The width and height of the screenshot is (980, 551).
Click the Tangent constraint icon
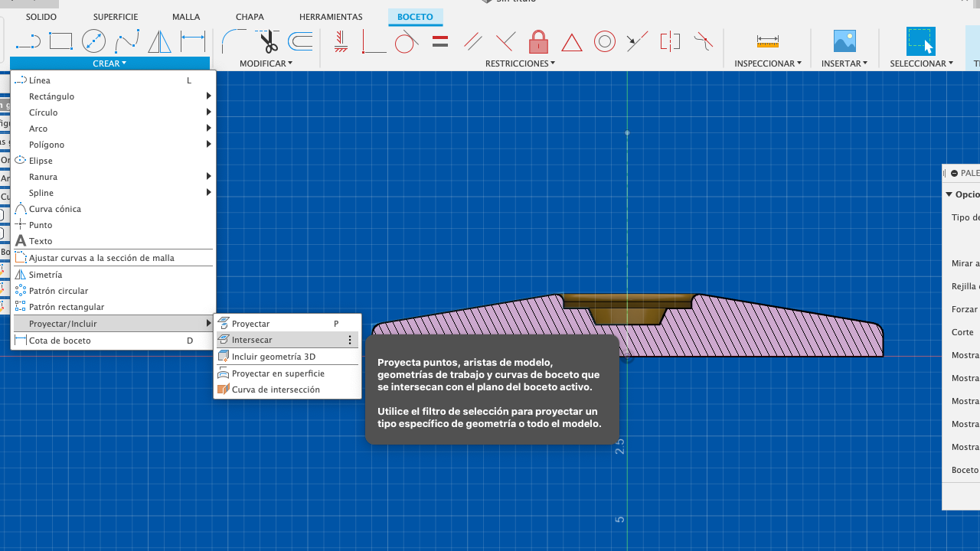click(407, 41)
